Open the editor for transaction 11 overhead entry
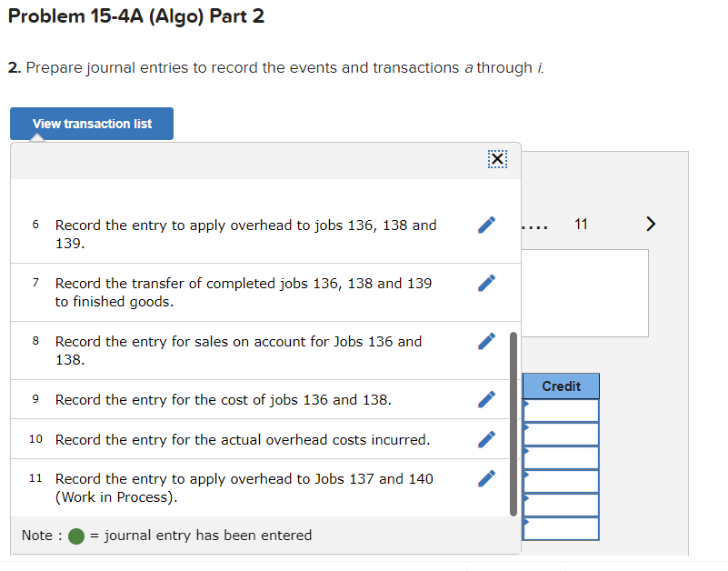Image resolution: width=728 pixels, height=571 pixels. coord(486,478)
